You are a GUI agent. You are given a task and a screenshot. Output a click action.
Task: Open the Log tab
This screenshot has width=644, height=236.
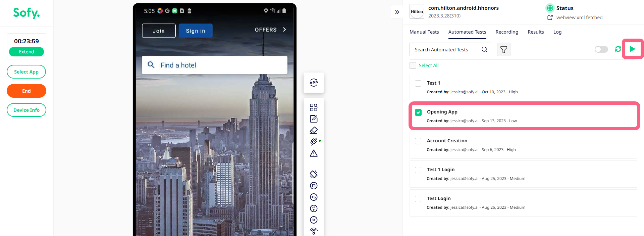pyautogui.click(x=557, y=32)
